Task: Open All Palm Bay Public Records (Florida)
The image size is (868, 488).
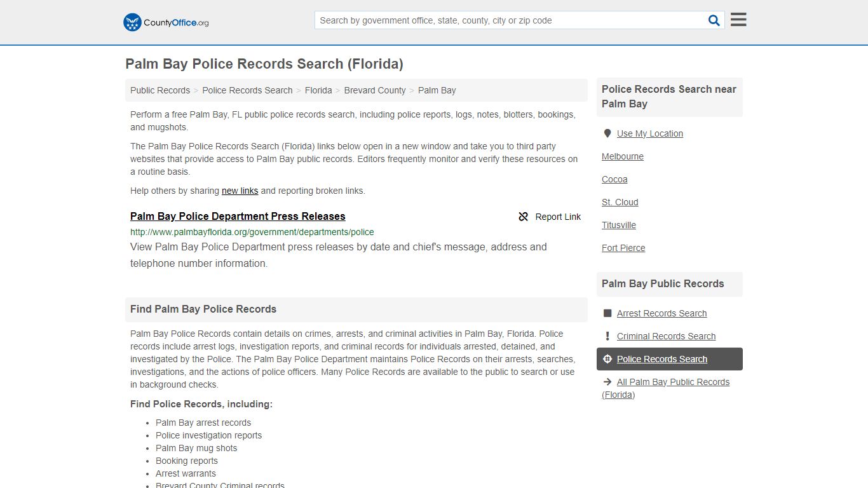Action: [665, 388]
